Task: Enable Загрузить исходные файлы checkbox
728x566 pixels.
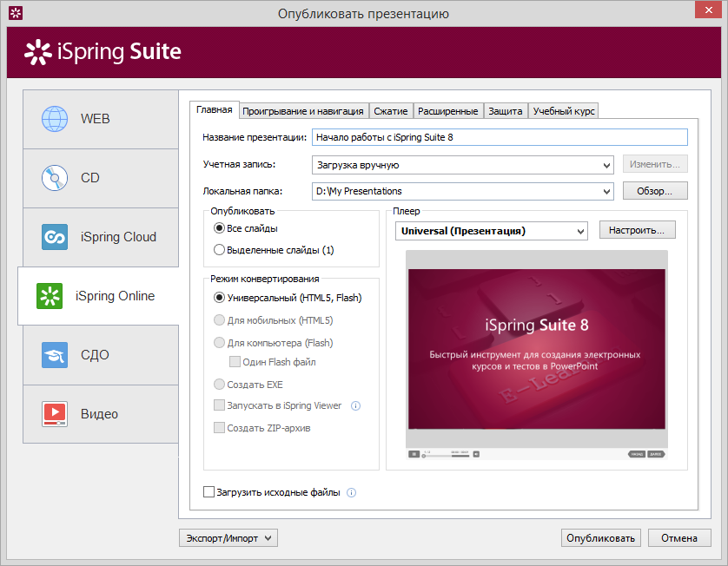Action: click(x=208, y=492)
